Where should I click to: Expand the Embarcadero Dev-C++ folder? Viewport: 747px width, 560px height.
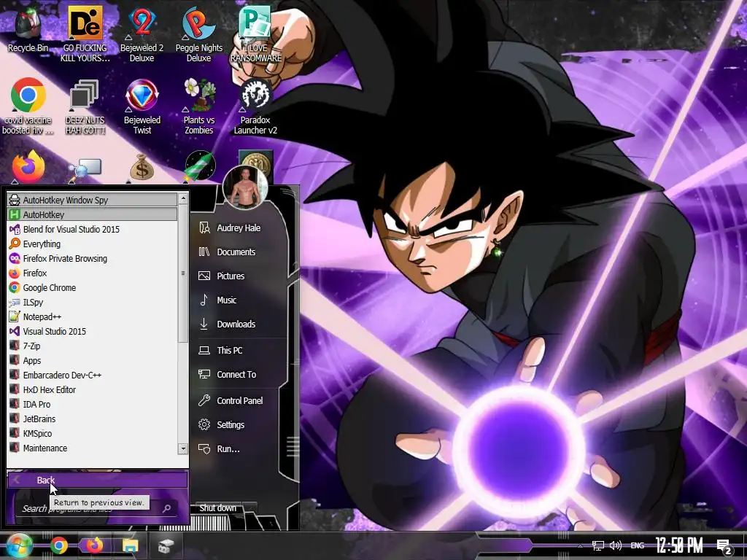(93, 375)
